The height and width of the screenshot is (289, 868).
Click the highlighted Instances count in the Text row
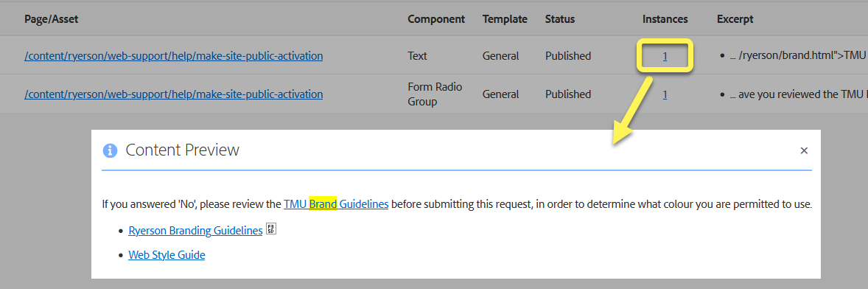[665, 56]
